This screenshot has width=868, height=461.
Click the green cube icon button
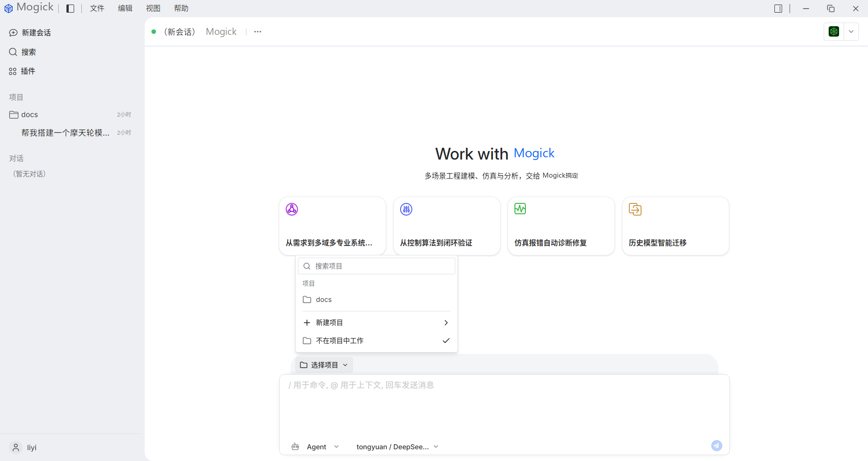point(834,32)
